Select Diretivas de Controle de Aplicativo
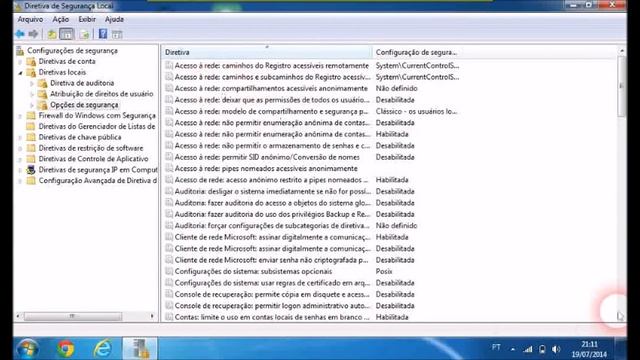The width and height of the screenshot is (640, 360). [x=93, y=159]
